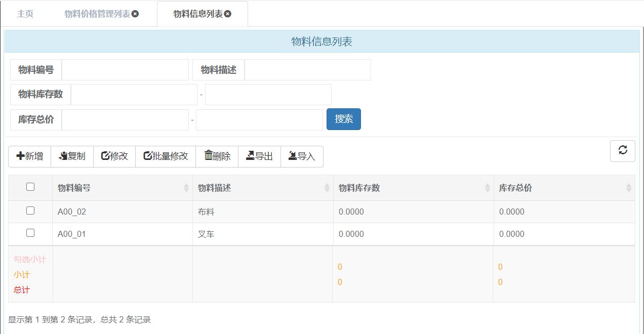Screen dimensions: 644x334
Task: Click the 勾选小计 label
Action: (x=30, y=259)
